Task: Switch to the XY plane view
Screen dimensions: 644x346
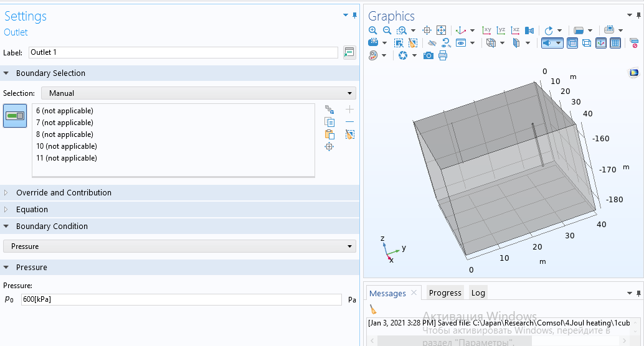Action: coord(487,30)
